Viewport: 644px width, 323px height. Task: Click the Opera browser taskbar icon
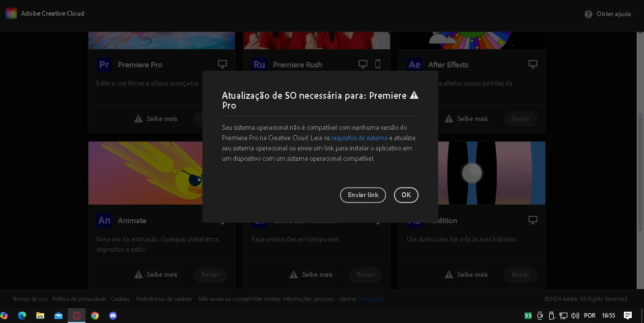pyautogui.click(x=77, y=316)
